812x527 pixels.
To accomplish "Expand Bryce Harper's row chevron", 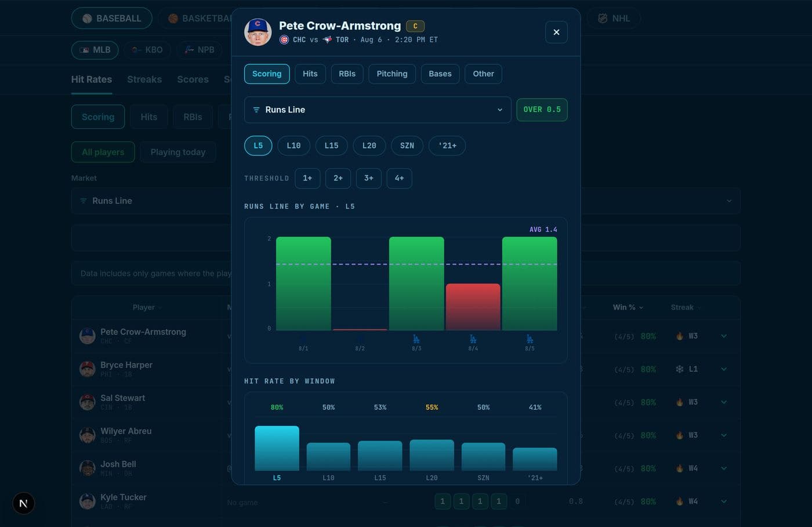I will 724,369.
